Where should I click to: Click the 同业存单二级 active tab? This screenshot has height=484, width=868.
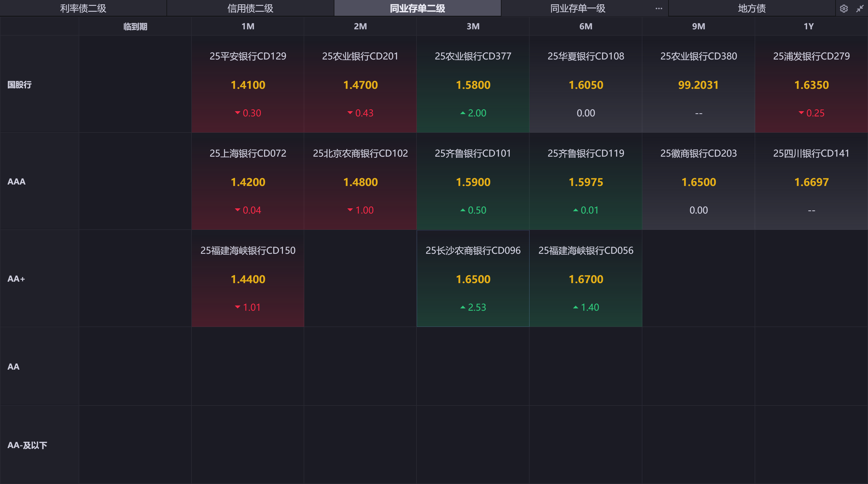417,8
